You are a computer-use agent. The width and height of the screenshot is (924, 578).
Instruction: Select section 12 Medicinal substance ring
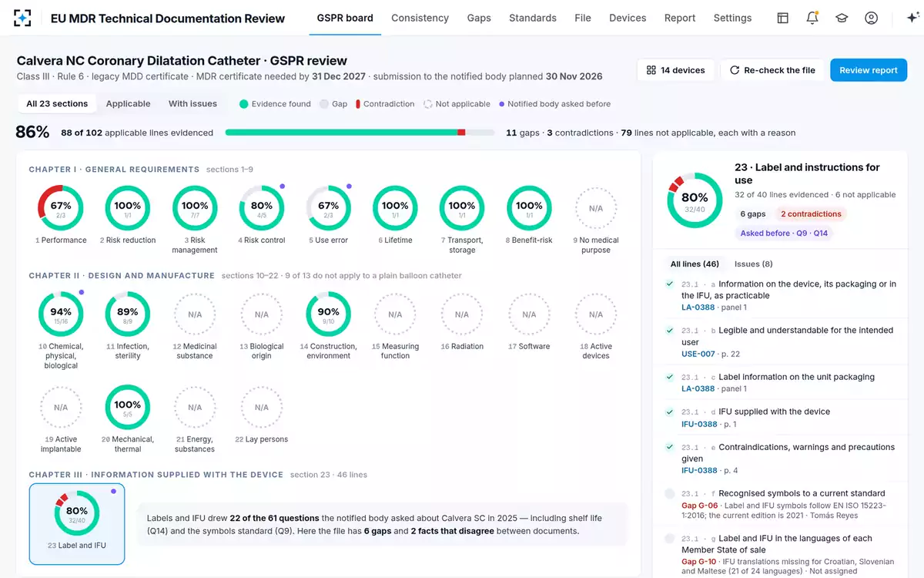(x=195, y=314)
